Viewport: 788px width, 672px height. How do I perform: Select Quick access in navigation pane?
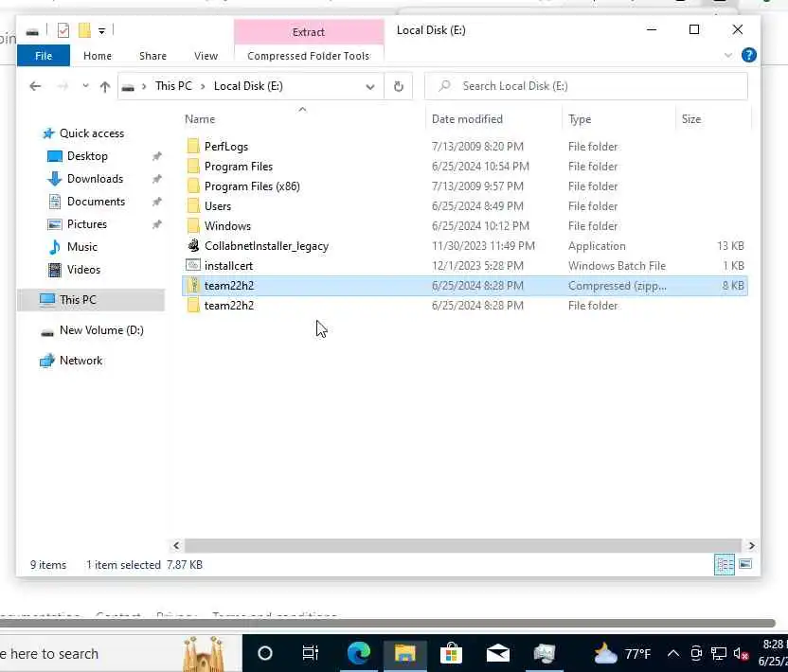(92, 133)
